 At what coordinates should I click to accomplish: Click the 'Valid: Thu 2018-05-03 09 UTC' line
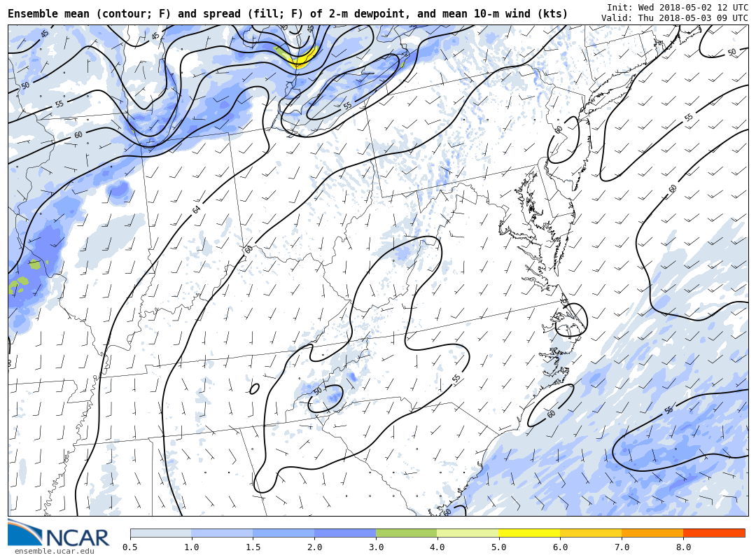(675, 17)
